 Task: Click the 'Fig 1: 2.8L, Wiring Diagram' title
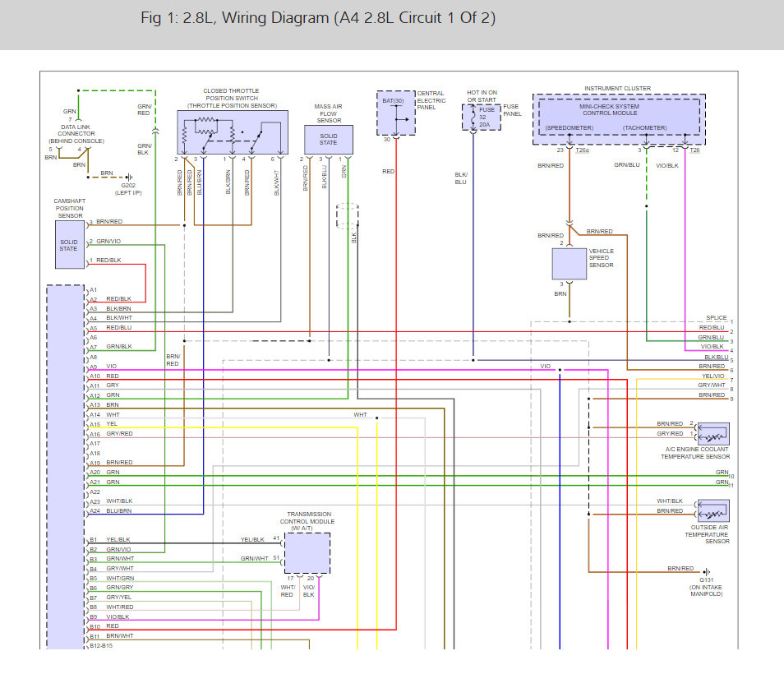coord(318,18)
